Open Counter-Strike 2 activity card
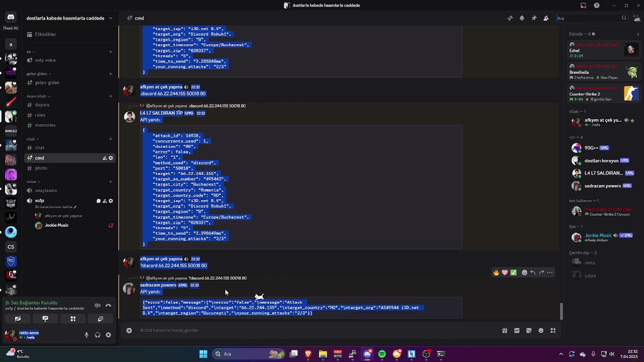Screen dimensions: 644x362 click(604, 93)
